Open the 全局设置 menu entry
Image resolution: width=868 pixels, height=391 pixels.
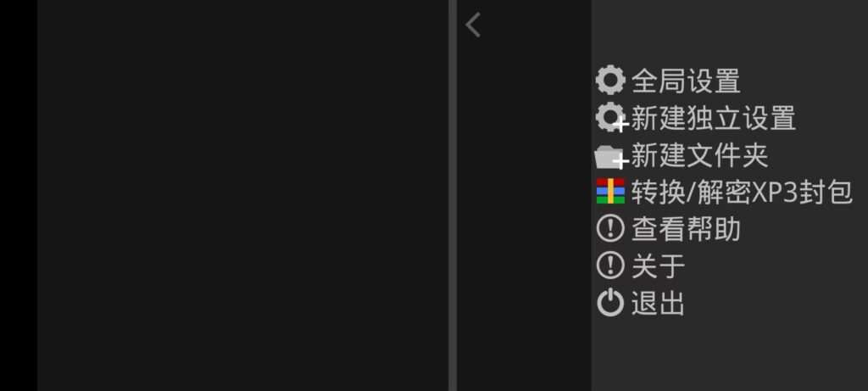pyautogui.click(x=685, y=81)
